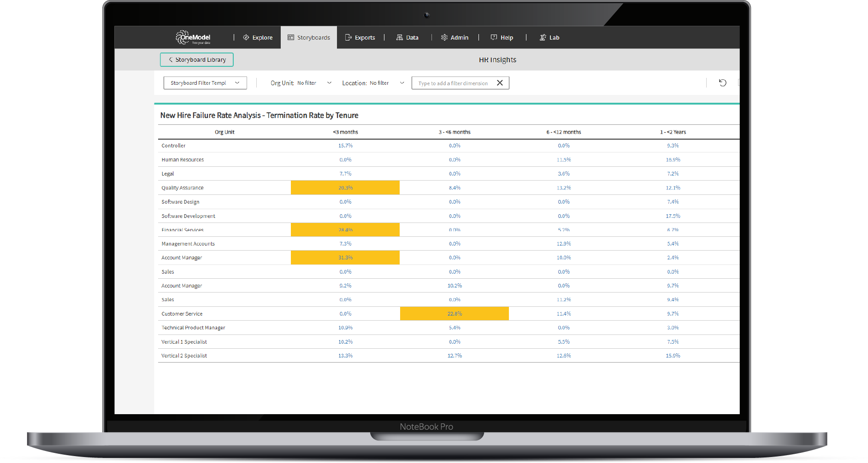868x463 pixels.
Task: Open the Org Unit filter dropdown
Action: tap(301, 83)
